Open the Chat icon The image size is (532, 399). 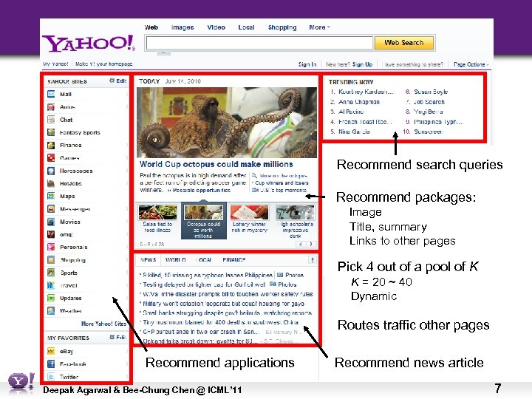[x=51, y=120]
